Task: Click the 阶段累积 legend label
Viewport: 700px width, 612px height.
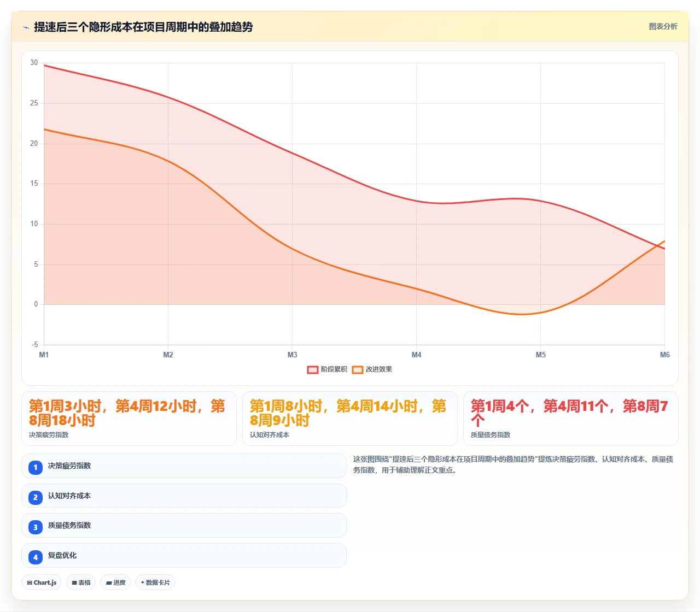Action: 334,369
